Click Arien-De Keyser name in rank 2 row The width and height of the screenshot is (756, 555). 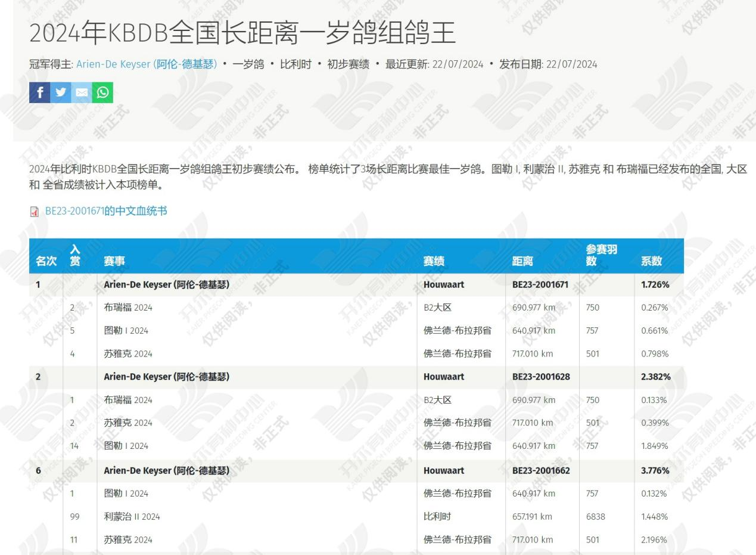point(166,377)
